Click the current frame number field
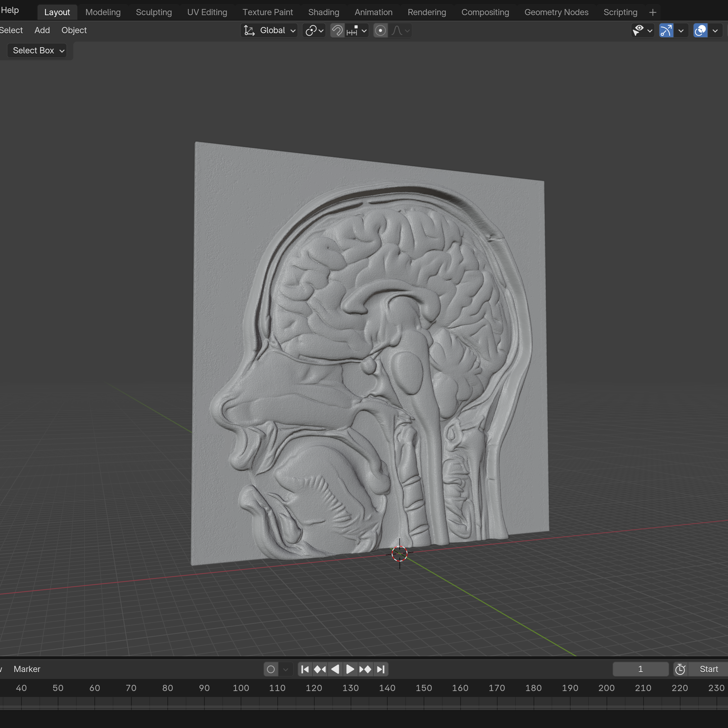The image size is (728, 728). pyautogui.click(x=640, y=669)
